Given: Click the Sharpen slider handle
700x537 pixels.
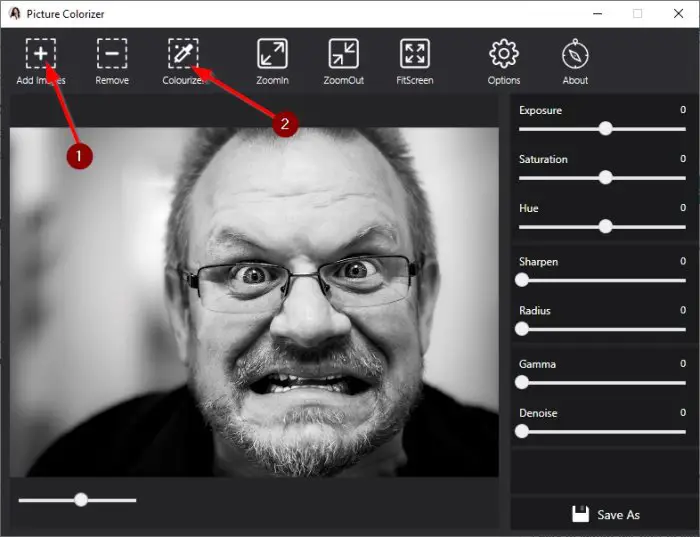Looking at the screenshot, I should (x=521, y=280).
